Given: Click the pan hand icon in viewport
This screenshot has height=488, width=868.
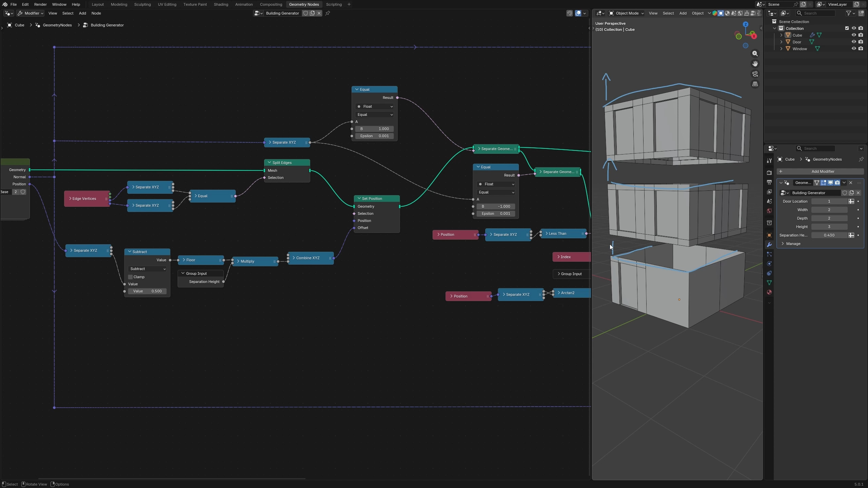Looking at the screenshot, I should tap(755, 64).
